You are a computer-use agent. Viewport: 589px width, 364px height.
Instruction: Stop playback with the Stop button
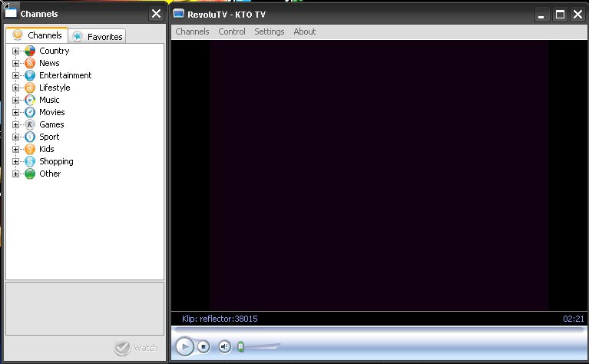click(204, 346)
